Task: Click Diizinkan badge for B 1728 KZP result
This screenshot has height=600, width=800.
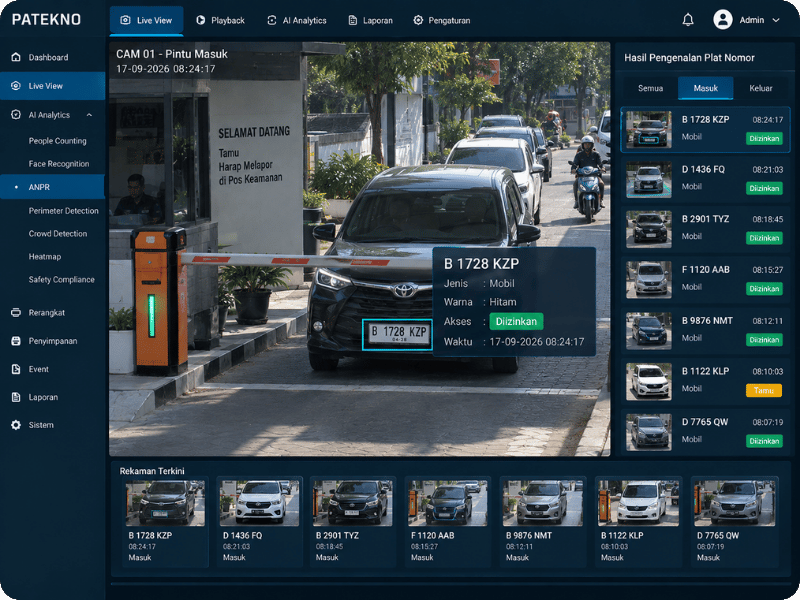Action: 764,138
